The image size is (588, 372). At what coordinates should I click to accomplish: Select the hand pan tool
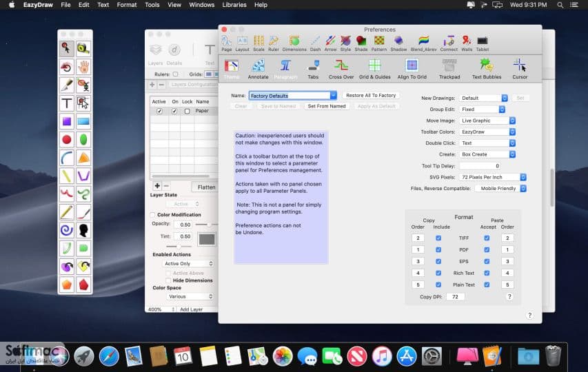pyautogui.click(x=83, y=67)
